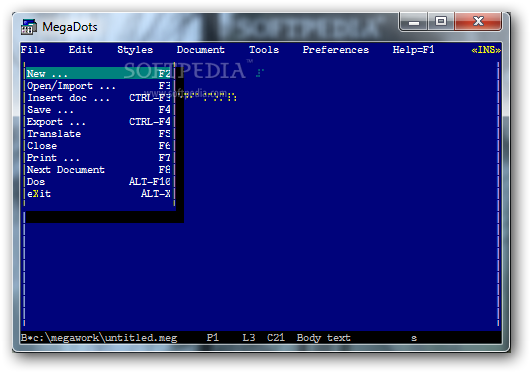Screen dimensions: 531x373
Task: Click Help=F1 in the menu bar
Action: [413, 50]
